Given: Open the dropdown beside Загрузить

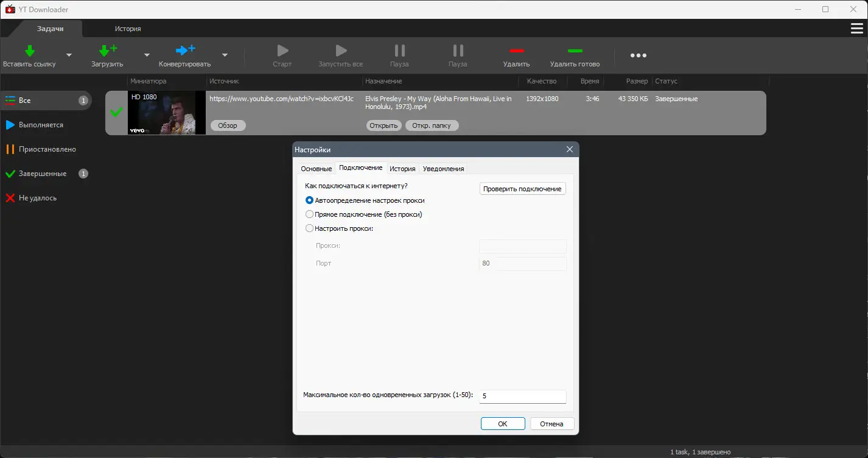Looking at the screenshot, I should click(x=146, y=55).
